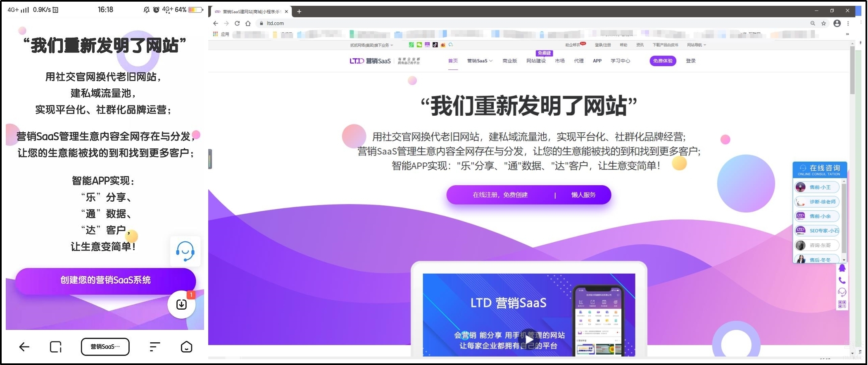The width and height of the screenshot is (868, 365).
Task: Click the 登录/注册 top link
Action: pos(603,45)
